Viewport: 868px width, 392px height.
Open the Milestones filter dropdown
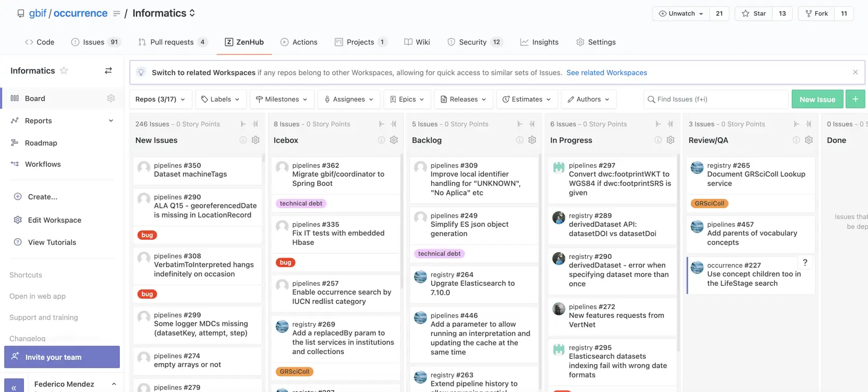(x=282, y=99)
